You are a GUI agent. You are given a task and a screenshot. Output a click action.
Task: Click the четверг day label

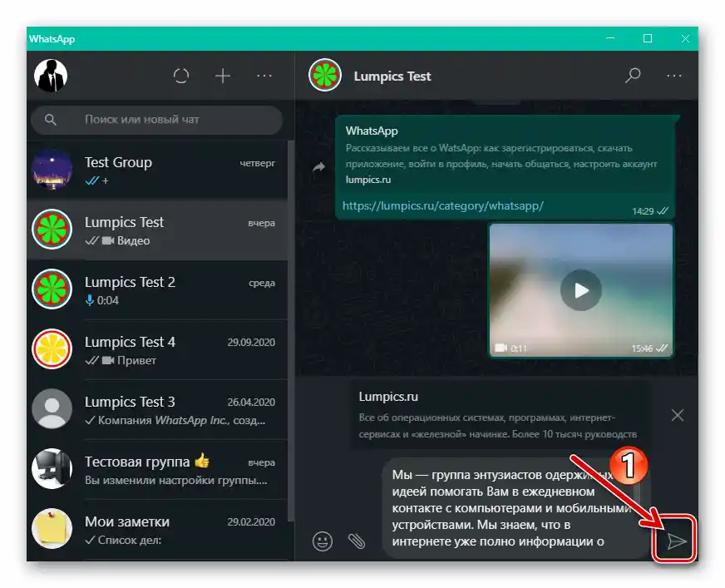pos(258,163)
